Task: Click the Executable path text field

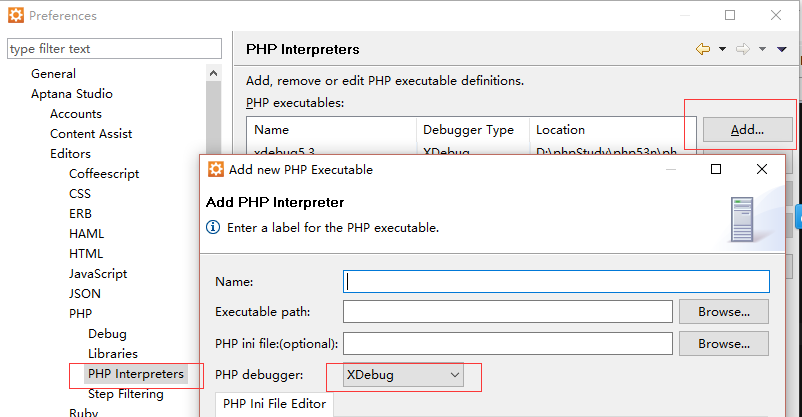Action: (x=508, y=312)
